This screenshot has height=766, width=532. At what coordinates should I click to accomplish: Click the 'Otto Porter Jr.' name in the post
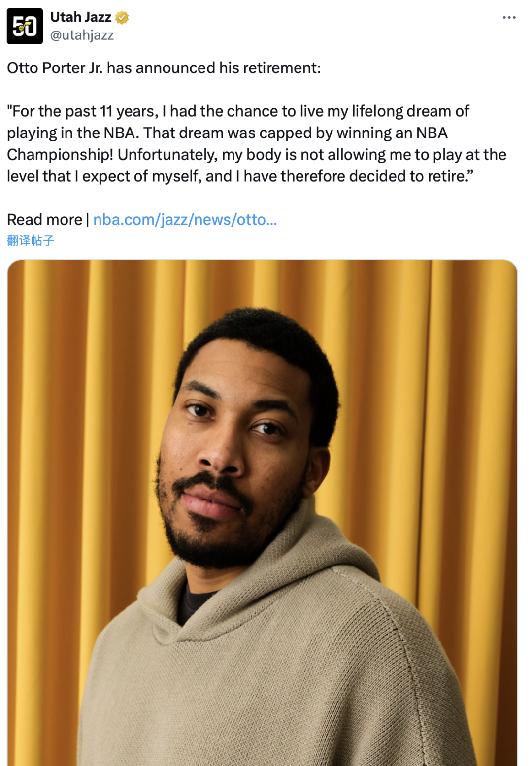click(x=55, y=67)
